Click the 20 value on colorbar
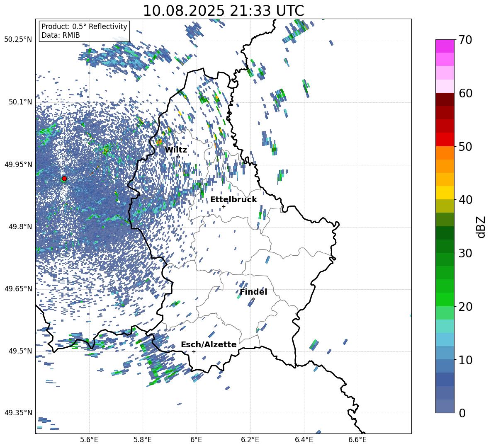The height and width of the screenshot is (448, 491). pyautogui.click(x=465, y=307)
